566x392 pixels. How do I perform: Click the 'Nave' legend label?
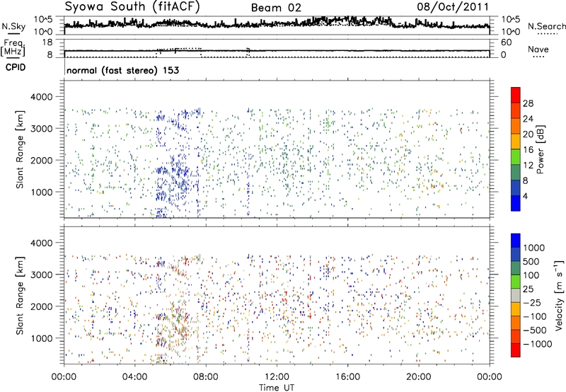pos(538,49)
